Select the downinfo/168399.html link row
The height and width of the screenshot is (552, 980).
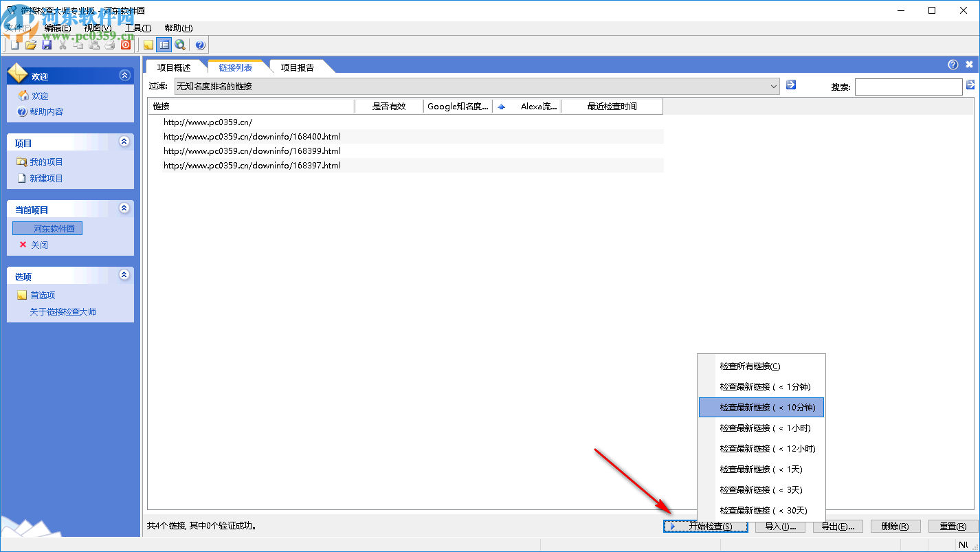click(405, 151)
